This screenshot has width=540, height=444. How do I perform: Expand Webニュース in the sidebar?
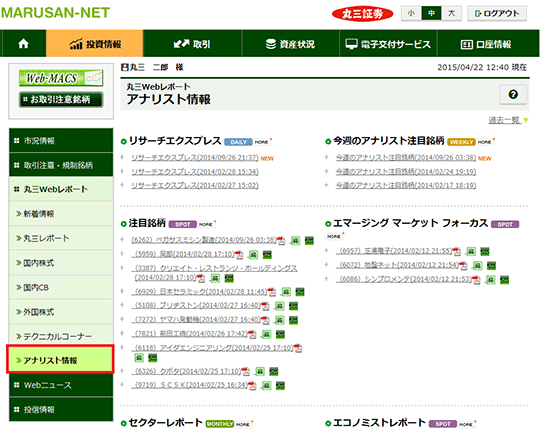(x=61, y=385)
